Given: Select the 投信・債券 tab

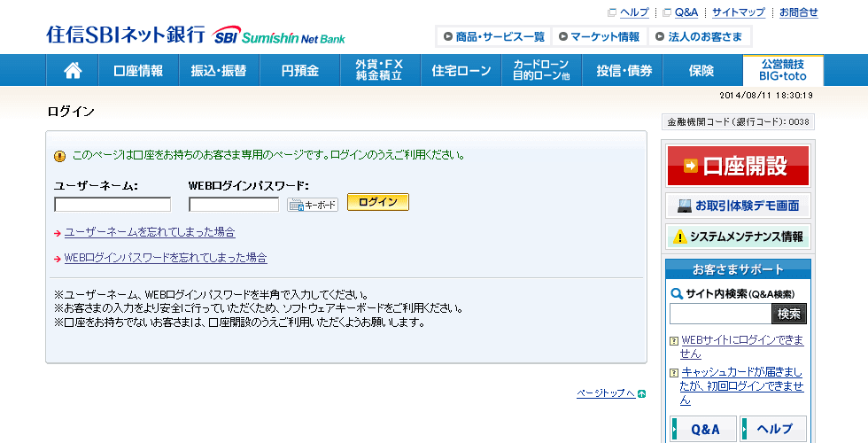Looking at the screenshot, I should [624, 70].
